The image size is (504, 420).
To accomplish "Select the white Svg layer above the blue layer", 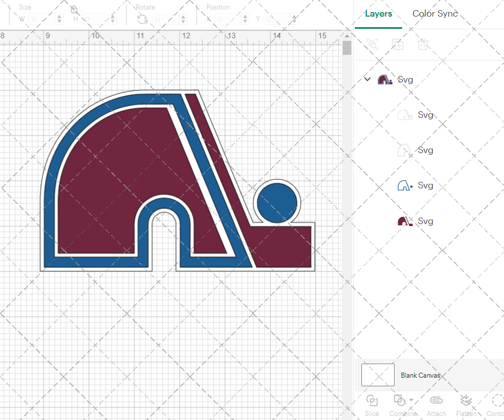I will coord(405,150).
